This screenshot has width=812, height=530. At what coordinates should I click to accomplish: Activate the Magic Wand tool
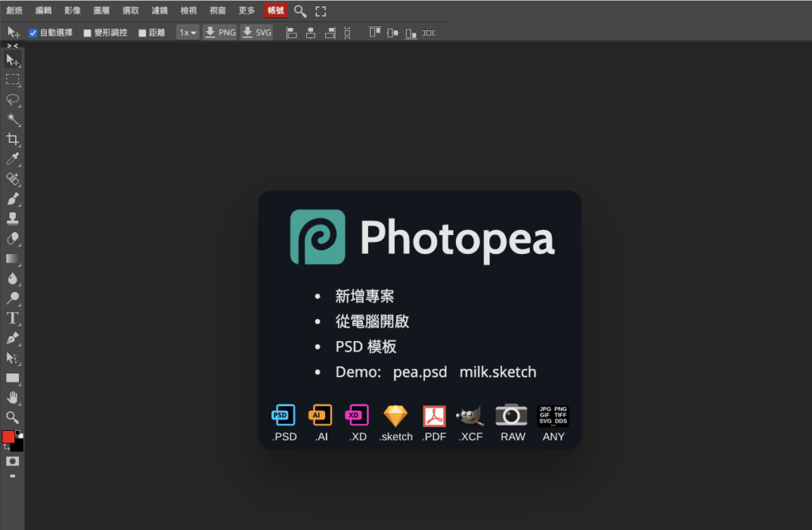[13, 120]
